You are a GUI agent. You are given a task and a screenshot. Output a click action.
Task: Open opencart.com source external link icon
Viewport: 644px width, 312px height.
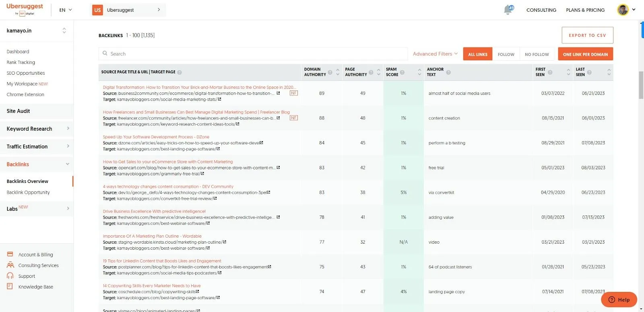tap(278, 168)
